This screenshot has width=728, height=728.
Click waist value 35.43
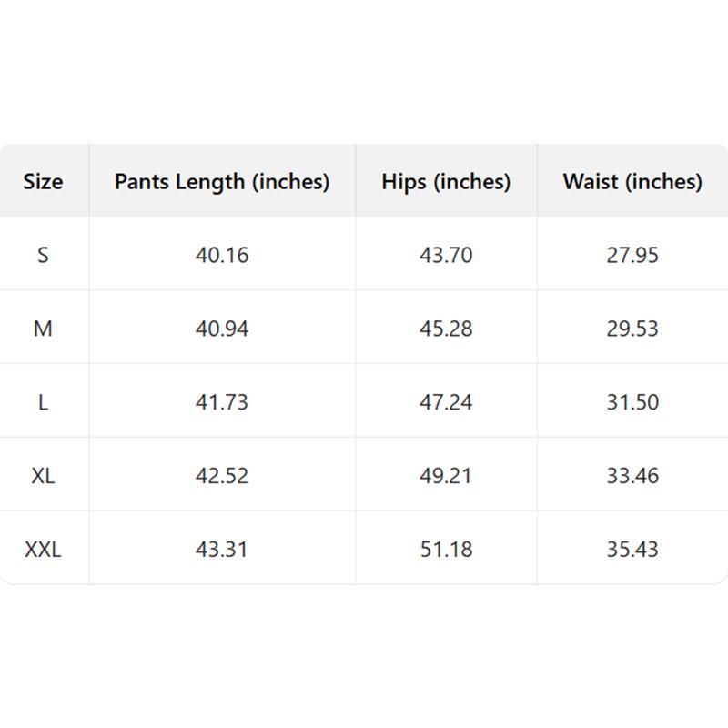pos(632,550)
